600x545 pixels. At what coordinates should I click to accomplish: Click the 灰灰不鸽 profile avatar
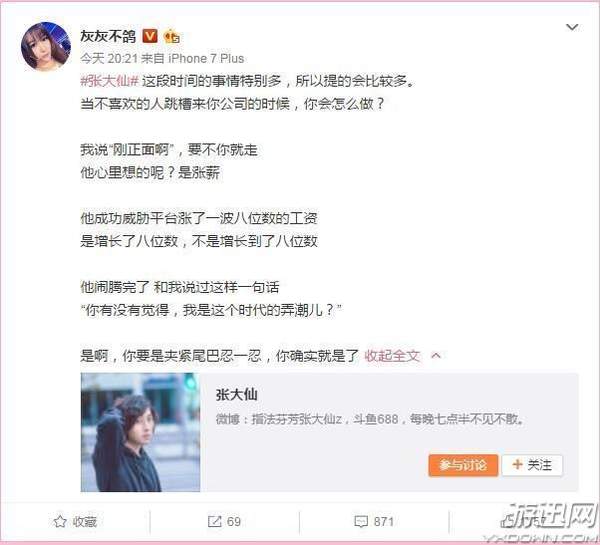(x=46, y=46)
